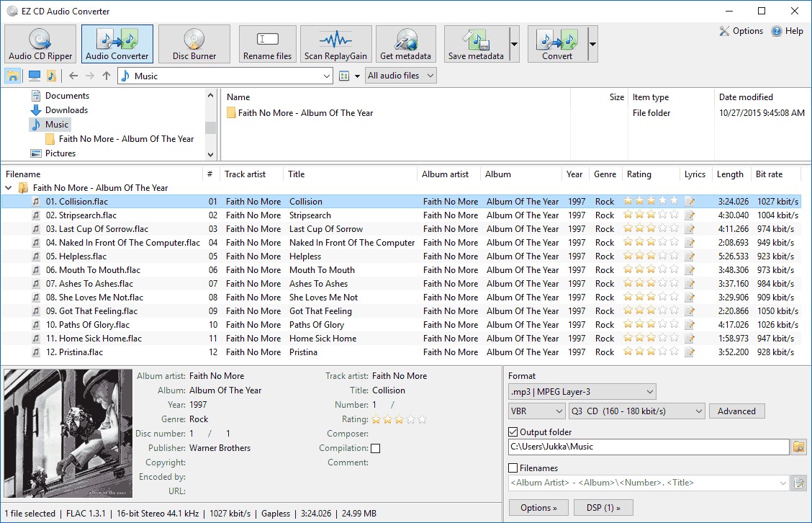
Task: Select the Music folder in the sidebar
Action: (56, 124)
